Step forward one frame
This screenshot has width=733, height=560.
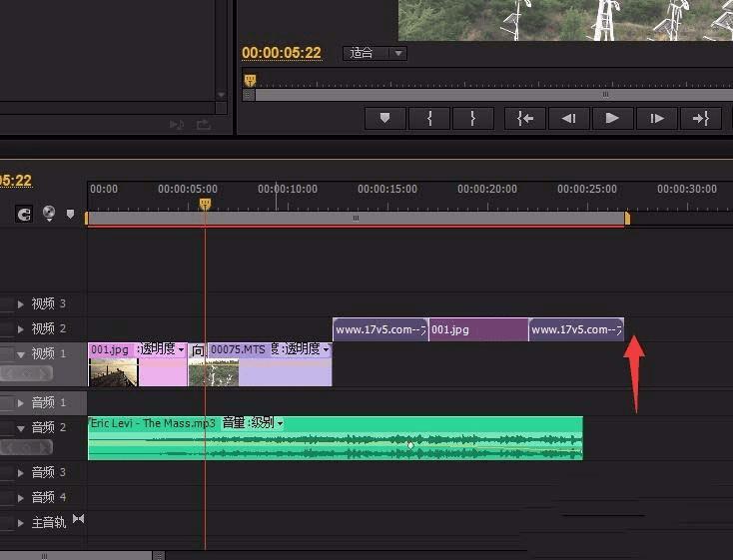click(x=657, y=118)
